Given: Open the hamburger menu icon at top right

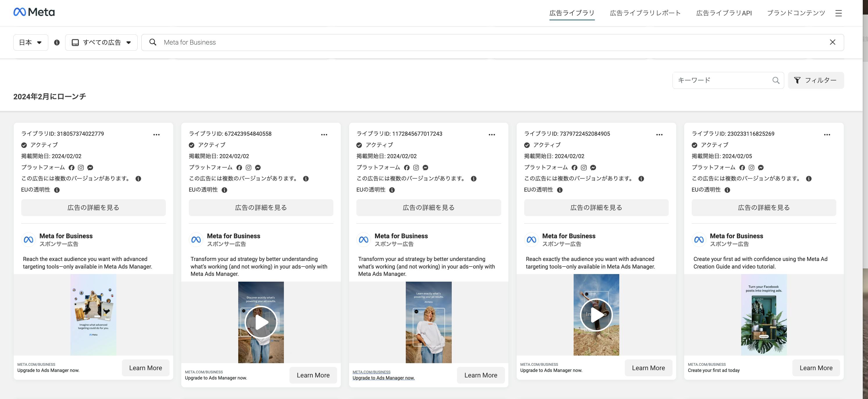Looking at the screenshot, I should [x=838, y=13].
